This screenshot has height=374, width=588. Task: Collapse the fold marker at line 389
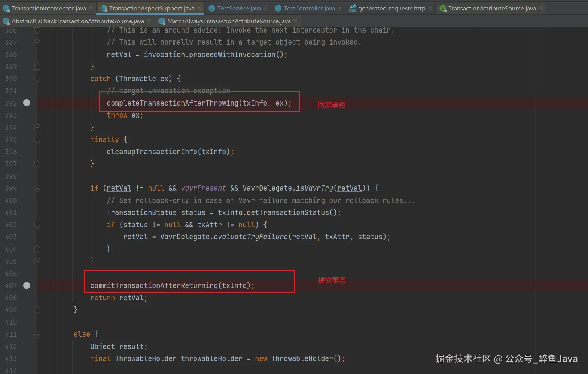(37, 67)
